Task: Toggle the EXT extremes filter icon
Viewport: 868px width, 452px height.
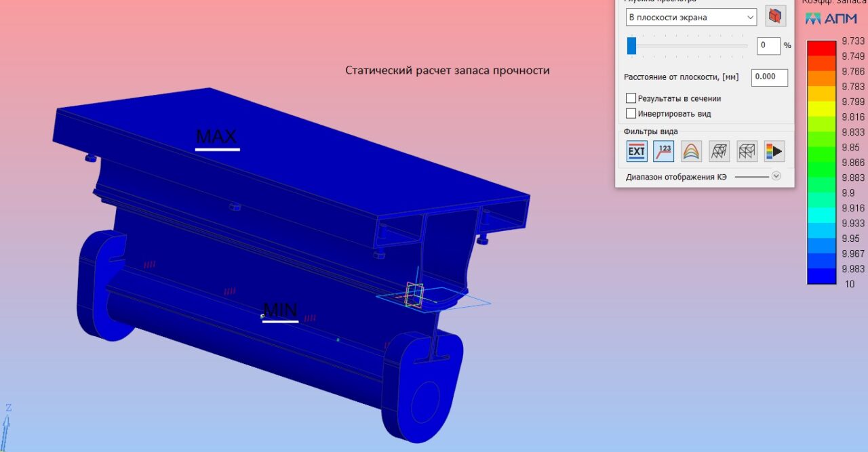Action: 637,151
